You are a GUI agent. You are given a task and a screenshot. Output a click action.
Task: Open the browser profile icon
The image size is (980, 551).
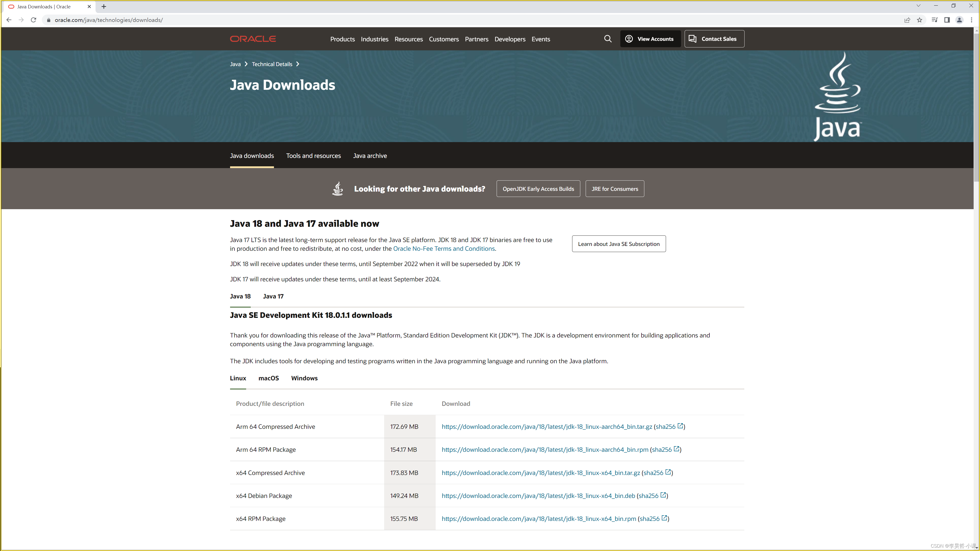pyautogui.click(x=959, y=20)
